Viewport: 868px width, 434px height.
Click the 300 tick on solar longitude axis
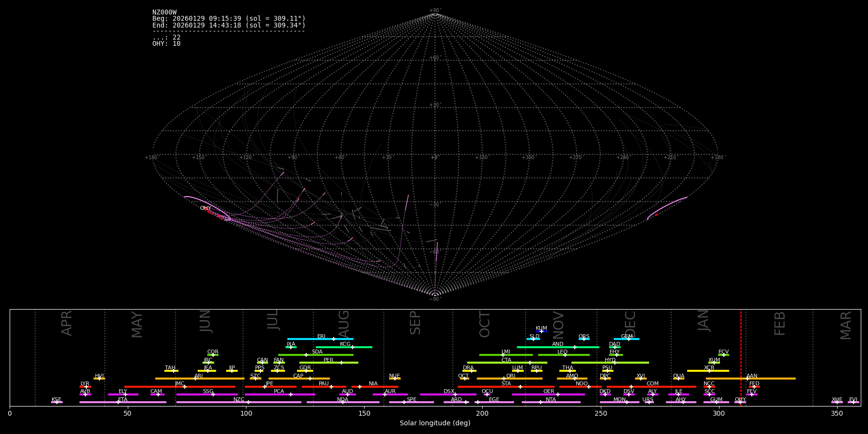click(719, 413)
